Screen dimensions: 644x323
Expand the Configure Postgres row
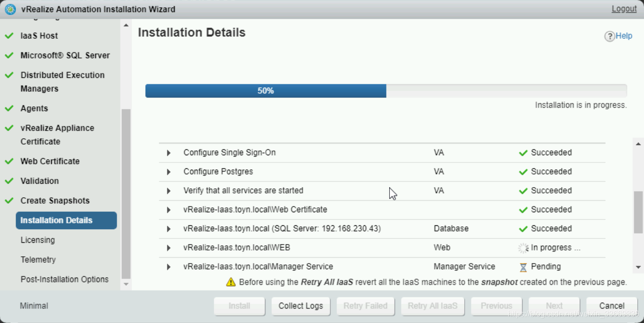[169, 172]
